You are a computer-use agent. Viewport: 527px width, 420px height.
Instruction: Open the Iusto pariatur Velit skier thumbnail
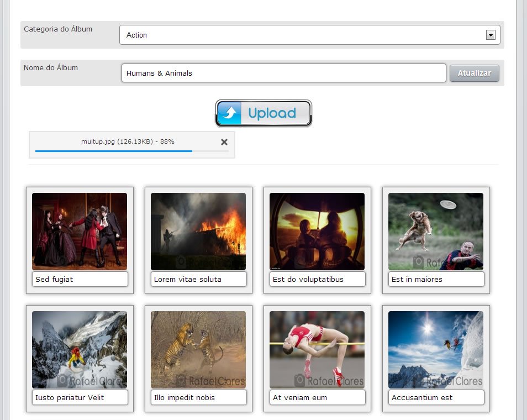(x=80, y=350)
